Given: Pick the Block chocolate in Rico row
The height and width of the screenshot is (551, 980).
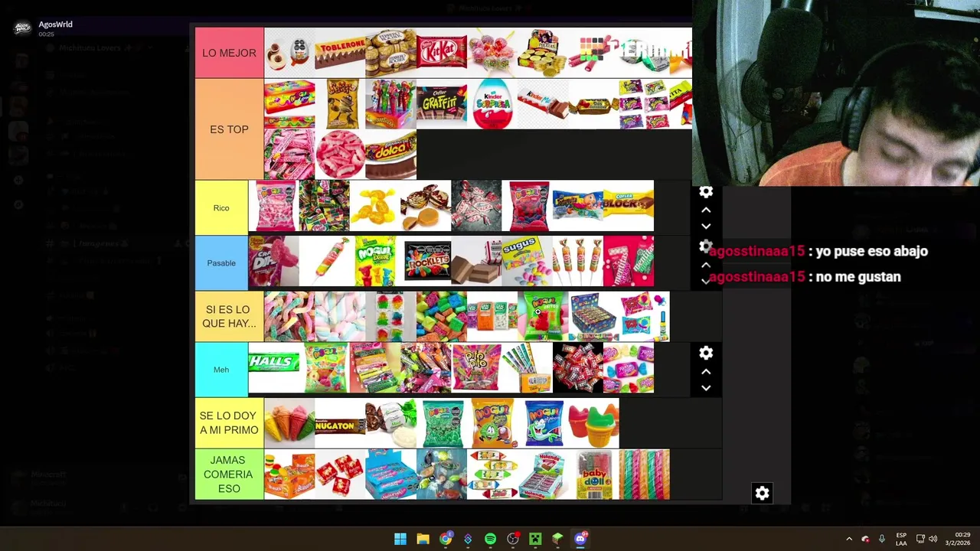Looking at the screenshot, I should coord(629,206).
